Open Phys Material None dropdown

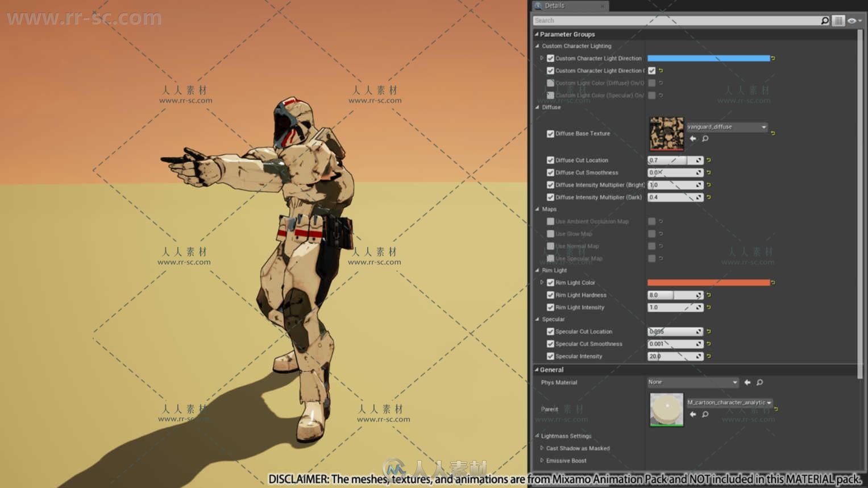click(693, 382)
